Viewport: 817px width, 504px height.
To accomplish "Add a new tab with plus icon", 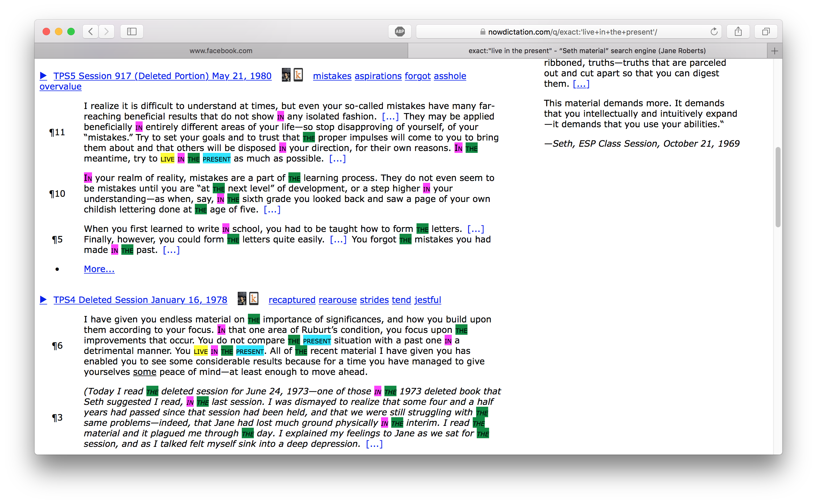I will 774,51.
